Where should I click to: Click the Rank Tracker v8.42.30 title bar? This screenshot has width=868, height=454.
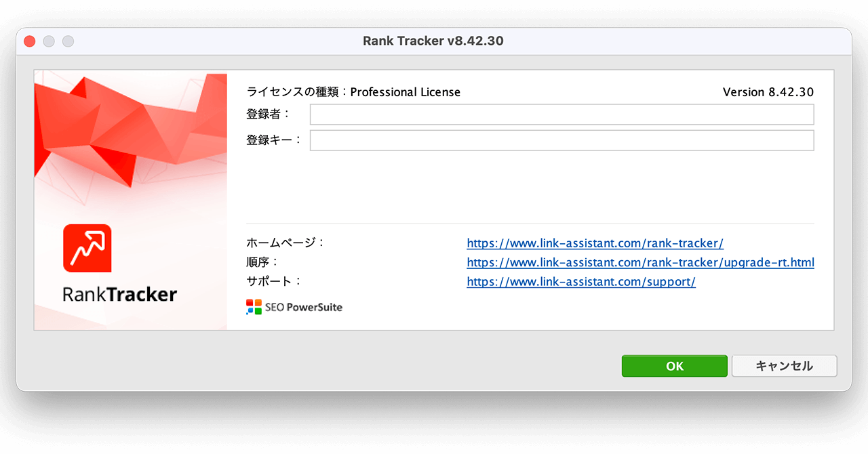433,41
